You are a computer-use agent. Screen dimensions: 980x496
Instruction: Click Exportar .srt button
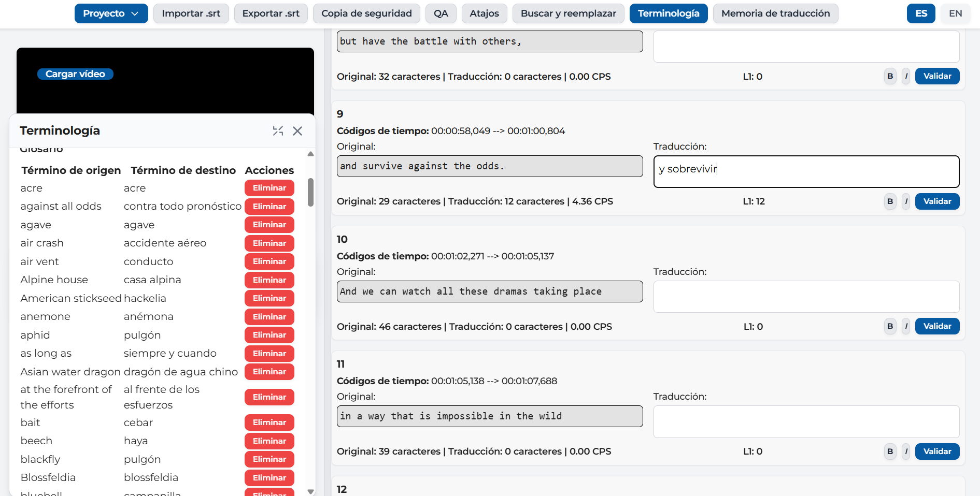[271, 13]
